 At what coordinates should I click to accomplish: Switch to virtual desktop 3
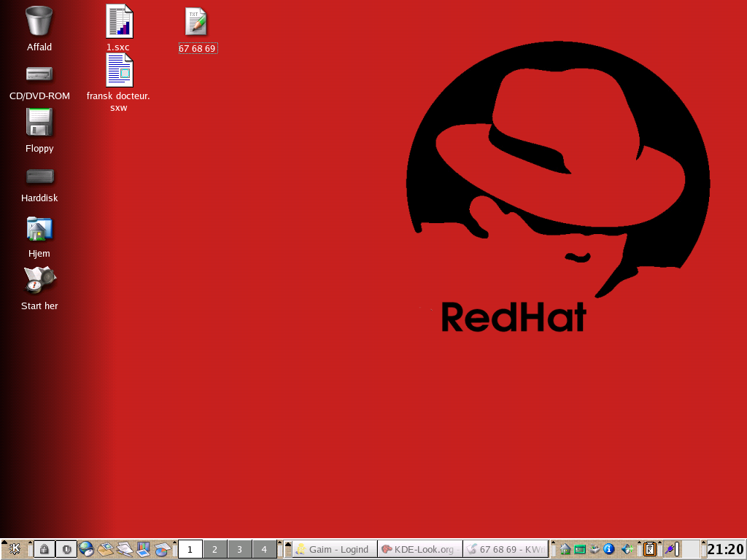click(x=239, y=549)
